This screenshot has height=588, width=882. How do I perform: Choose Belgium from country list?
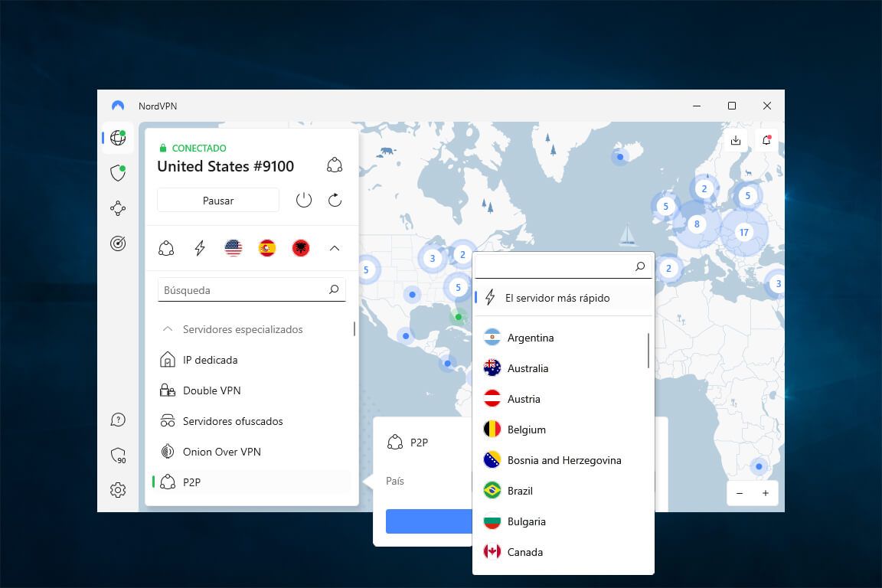pos(562,430)
